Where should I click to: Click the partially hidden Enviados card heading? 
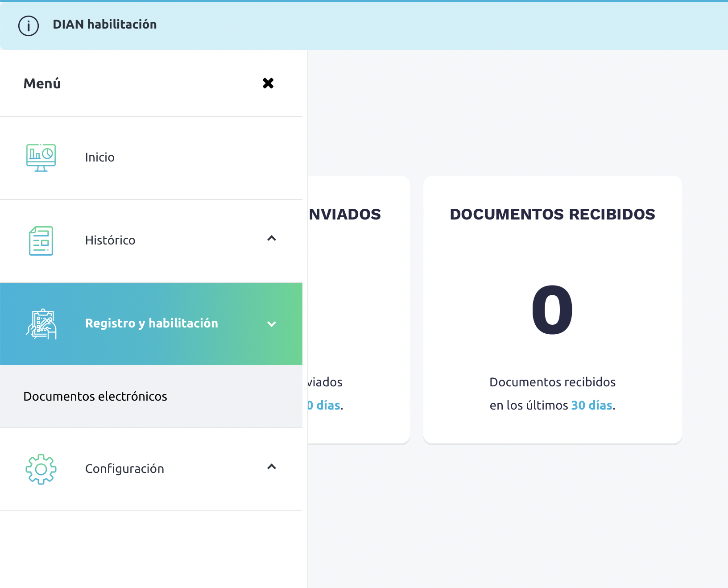pos(344,215)
